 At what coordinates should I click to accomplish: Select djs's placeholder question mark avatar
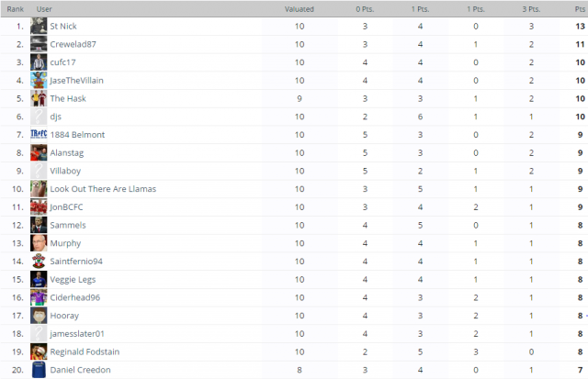(39, 117)
